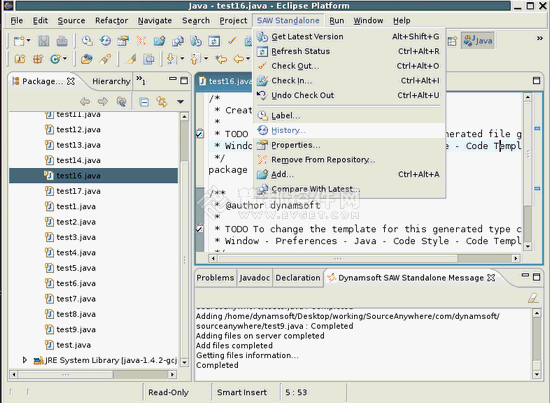
Task: Open the Back history dropdown arrow
Action: [248, 59]
